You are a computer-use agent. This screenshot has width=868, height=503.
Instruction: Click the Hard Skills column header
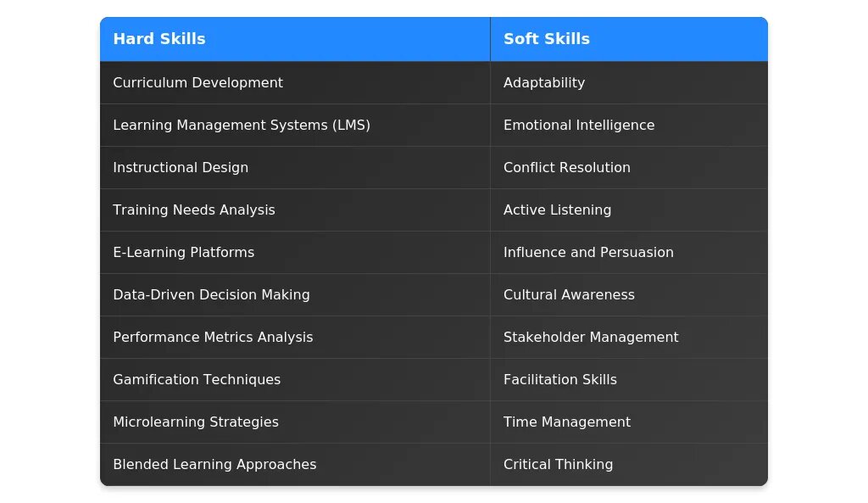click(x=159, y=39)
